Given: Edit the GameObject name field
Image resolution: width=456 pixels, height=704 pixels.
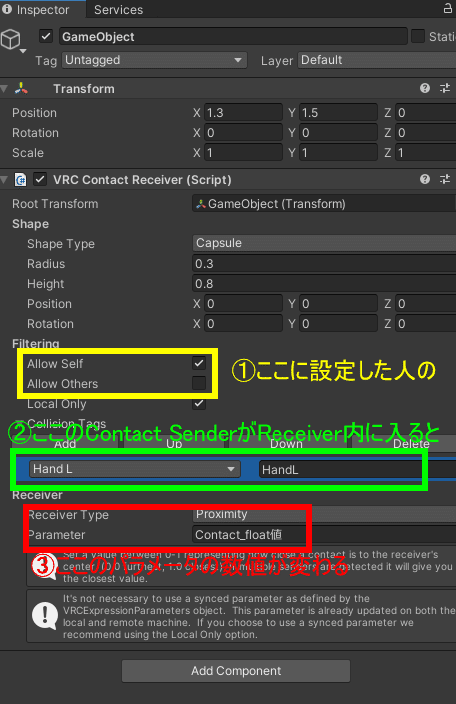Looking at the screenshot, I should tap(233, 36).
